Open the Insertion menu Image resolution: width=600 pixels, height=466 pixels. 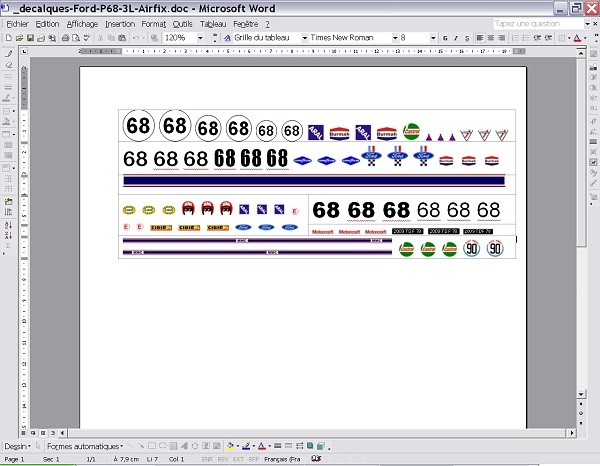click(120, 24)
